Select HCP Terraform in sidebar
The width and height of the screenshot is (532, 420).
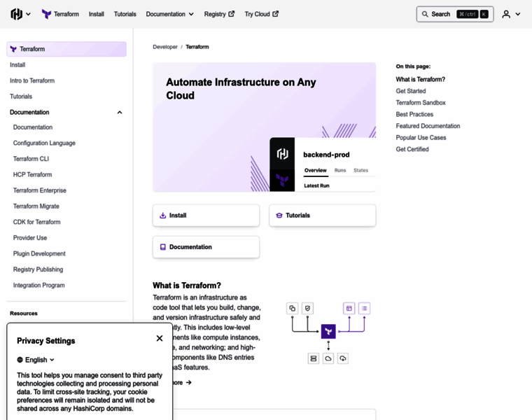click(x=32, y=174)
